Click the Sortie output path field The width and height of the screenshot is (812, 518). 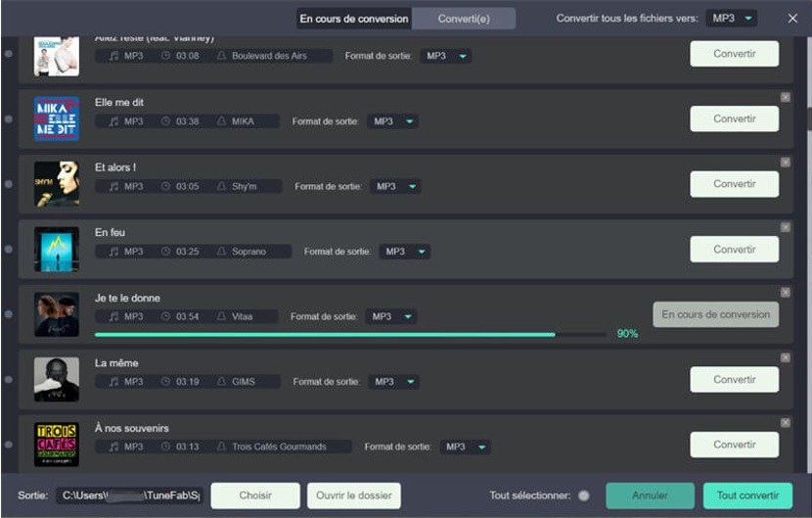(129, 495)
